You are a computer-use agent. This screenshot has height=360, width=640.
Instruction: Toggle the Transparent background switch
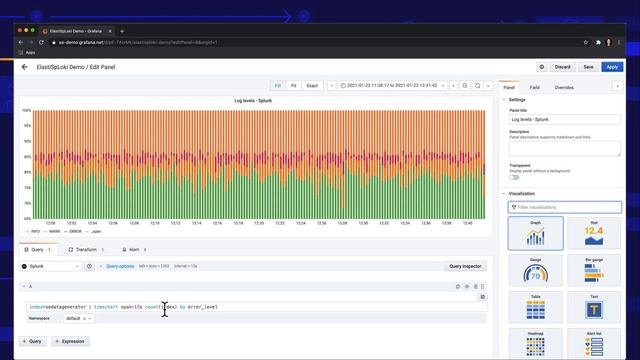514,178
